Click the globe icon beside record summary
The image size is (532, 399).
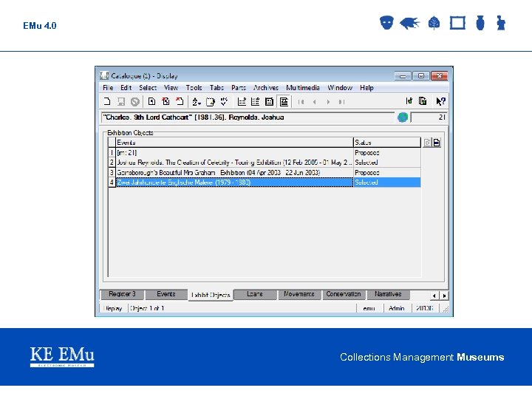point(403,117)
